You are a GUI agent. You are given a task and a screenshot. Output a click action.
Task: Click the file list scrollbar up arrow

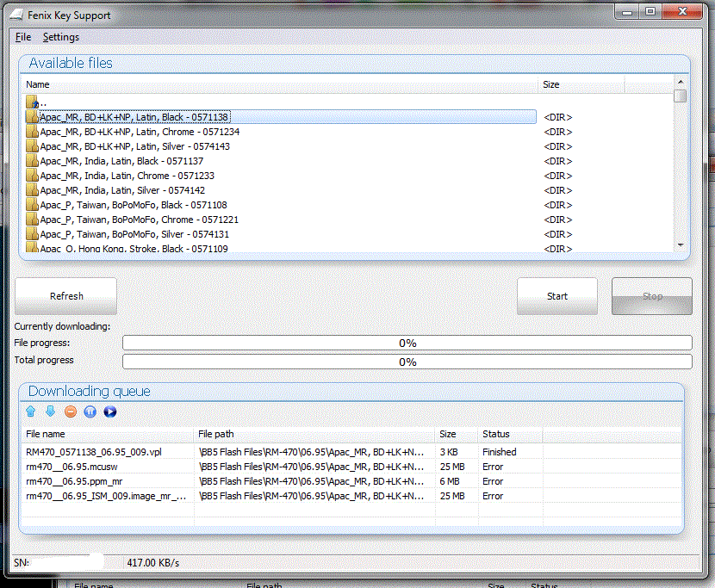pyautogui.click(x=681, y=82)
